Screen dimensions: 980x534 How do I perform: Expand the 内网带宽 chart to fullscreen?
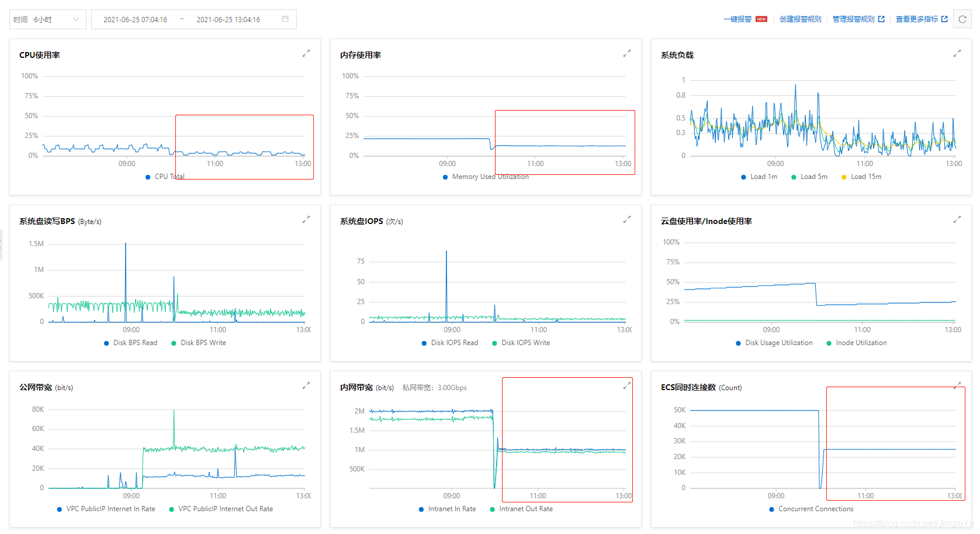(x=626, y=386)
